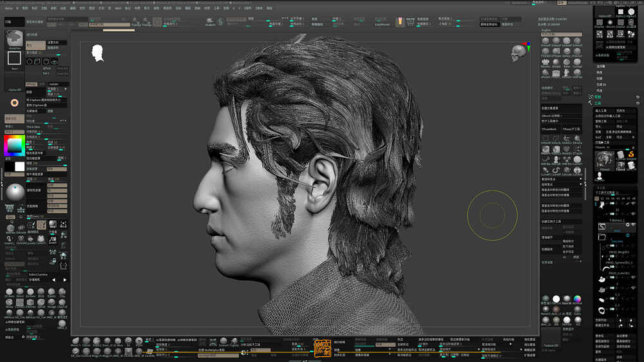Select the Move T brush on bottom shelf
The image size is (644, 362).
(x=75, y=342)
